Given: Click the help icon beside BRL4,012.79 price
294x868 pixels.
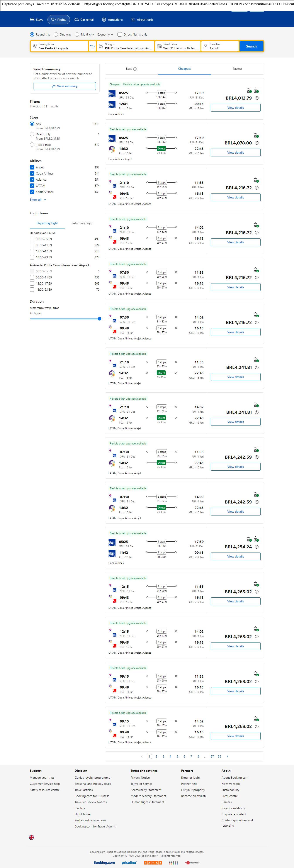Looking at the screenshot, I should click(x=257, y=98).
